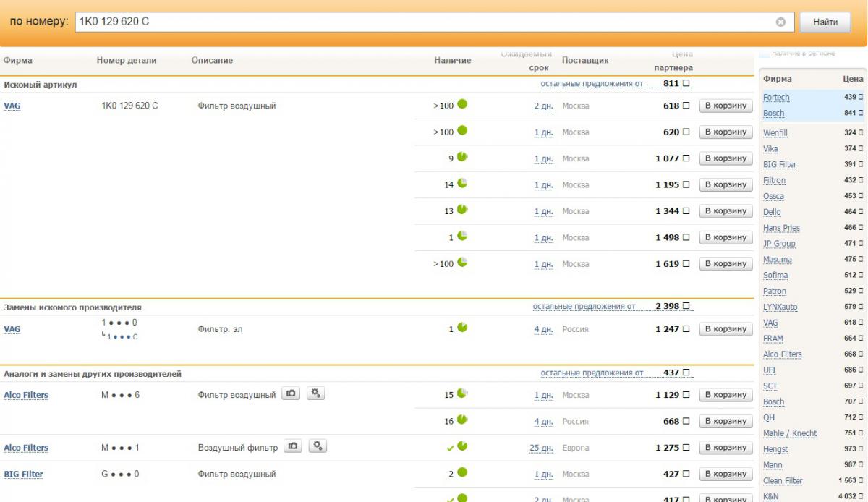
Task: Click availability indicator in the 1 077 price row
Action: click(x=462, y=157)
